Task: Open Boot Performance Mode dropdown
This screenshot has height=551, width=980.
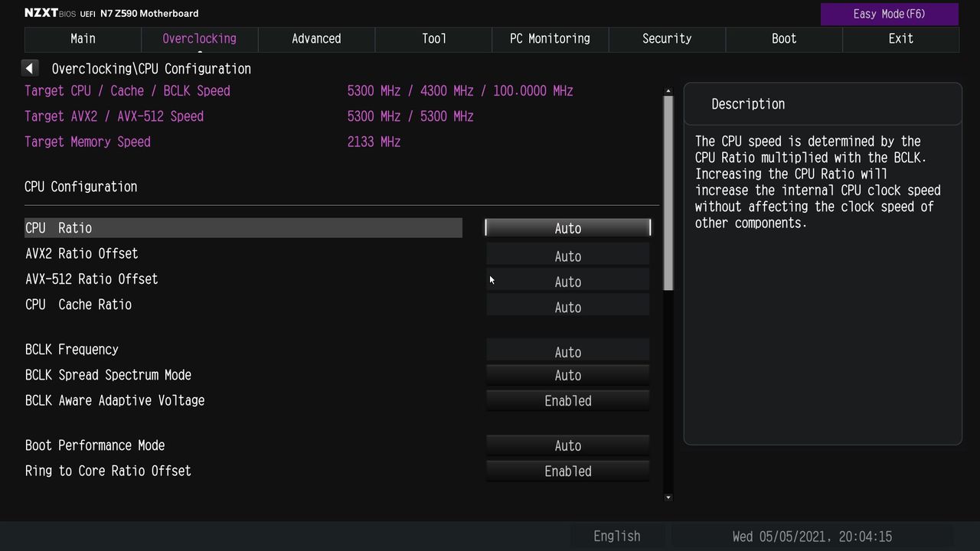Action: pyautogui.click(x=568, y=445)
